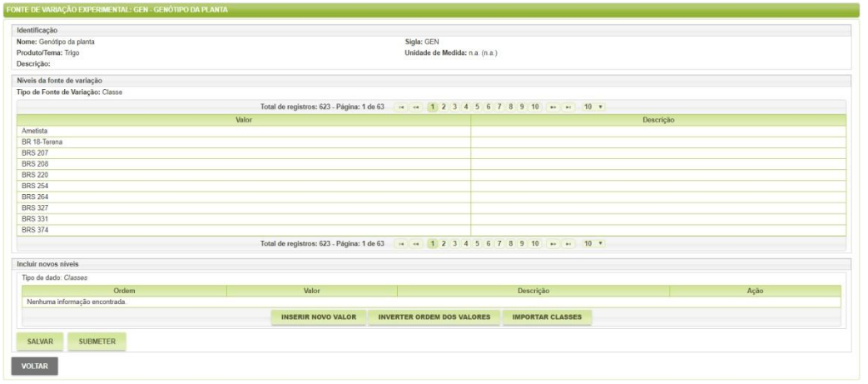Select the BRS 264 row

click(431, 197)
